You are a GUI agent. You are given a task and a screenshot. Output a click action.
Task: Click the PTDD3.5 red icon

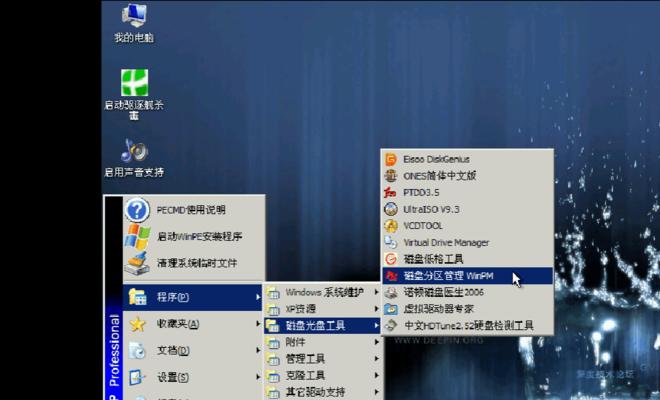click(391, 193)
